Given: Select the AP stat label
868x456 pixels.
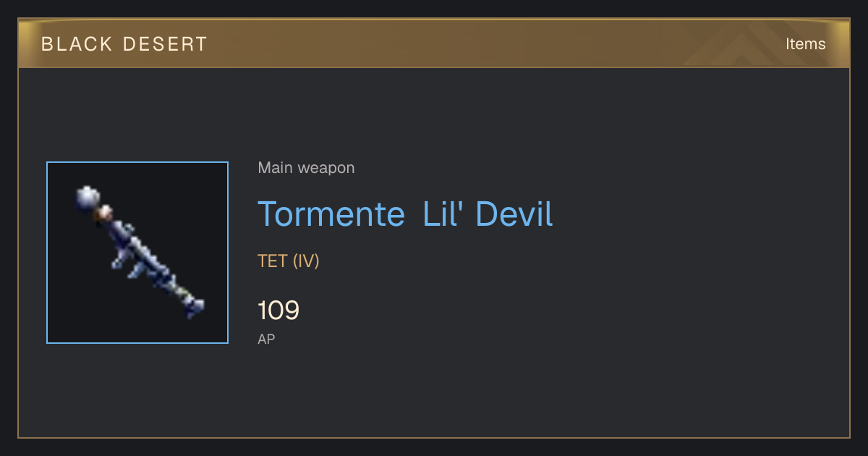Looking at the screenshot, I should pyautogui.click(x=266, y=339).
